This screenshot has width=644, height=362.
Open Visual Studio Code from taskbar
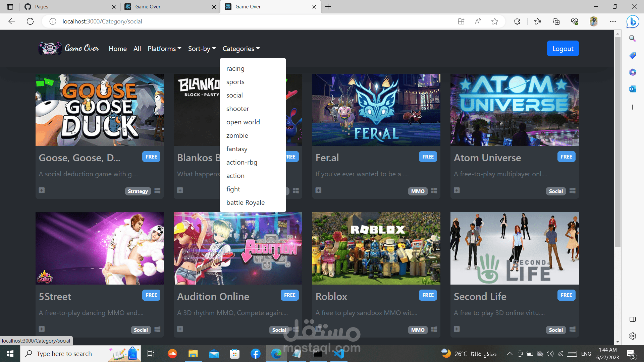tap(339, 354)
